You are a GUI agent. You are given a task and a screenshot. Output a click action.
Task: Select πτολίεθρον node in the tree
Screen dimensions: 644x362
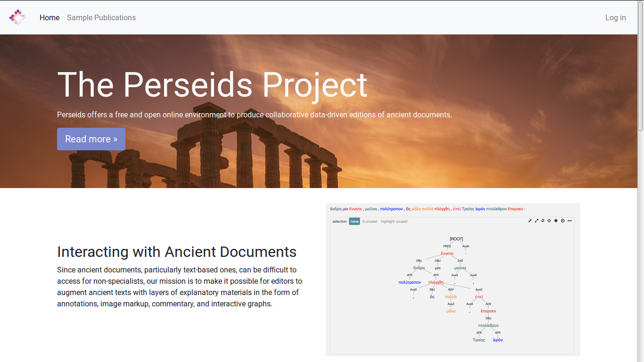[488, 326]
